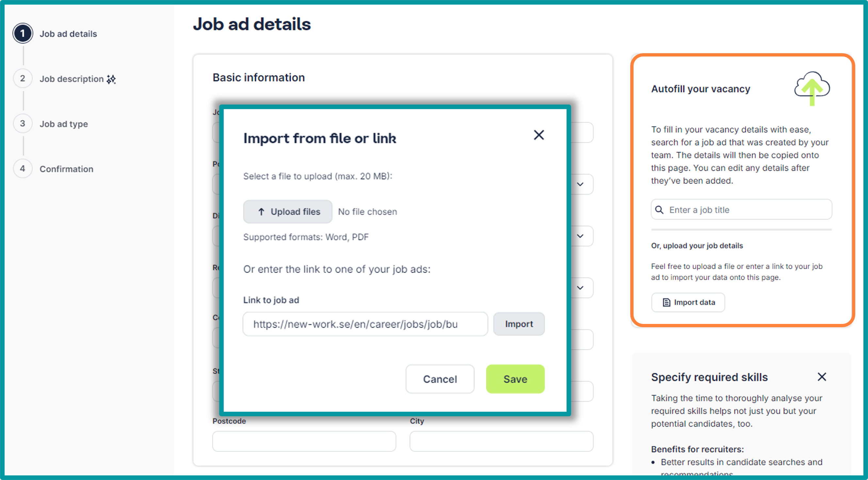This screenshot has width=868, height=480.
Task: Click the AI sparkle icon beside Job description
Action: [111, 79]
